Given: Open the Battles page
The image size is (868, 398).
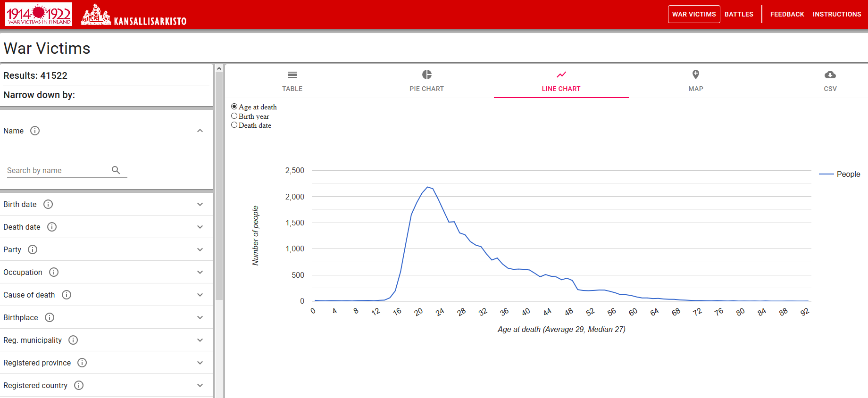Looking at the screenshot, I should 739,14.
